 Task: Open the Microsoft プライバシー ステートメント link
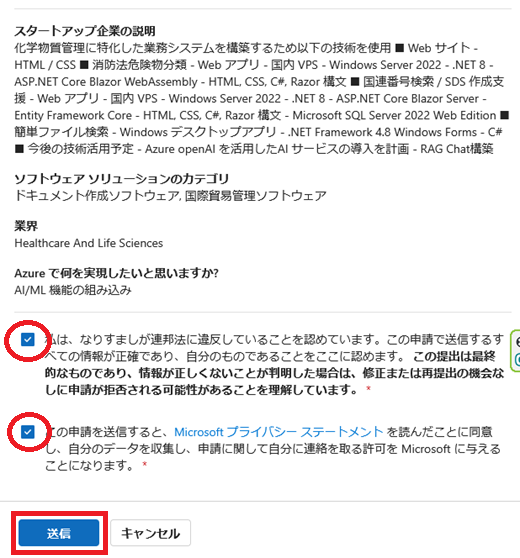[x=279, y=432]
